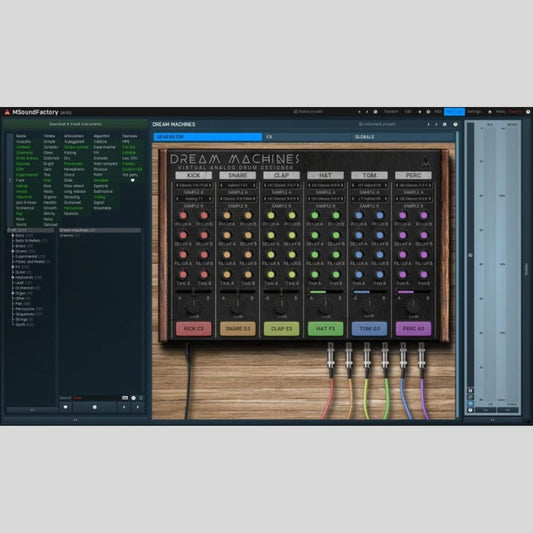533x533 pixels.
Task: Click favorite heart button in browser footer
Action: pyautogui.click(x=66, y=407)
